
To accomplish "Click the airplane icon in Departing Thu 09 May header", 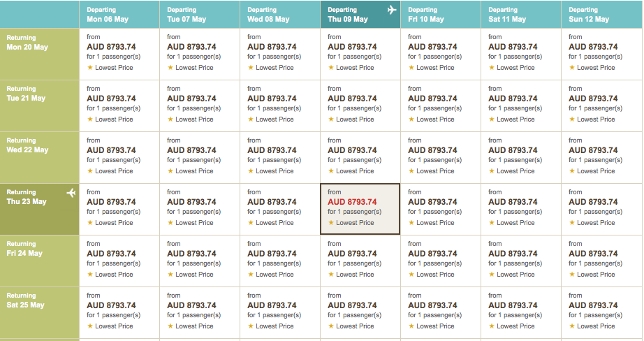I will point(391,10).
